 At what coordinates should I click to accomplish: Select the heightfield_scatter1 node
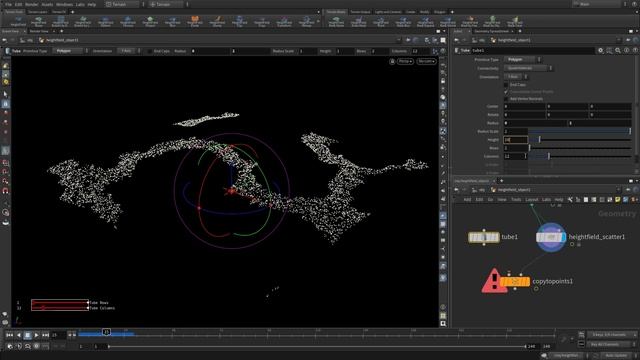coord(551,237)
